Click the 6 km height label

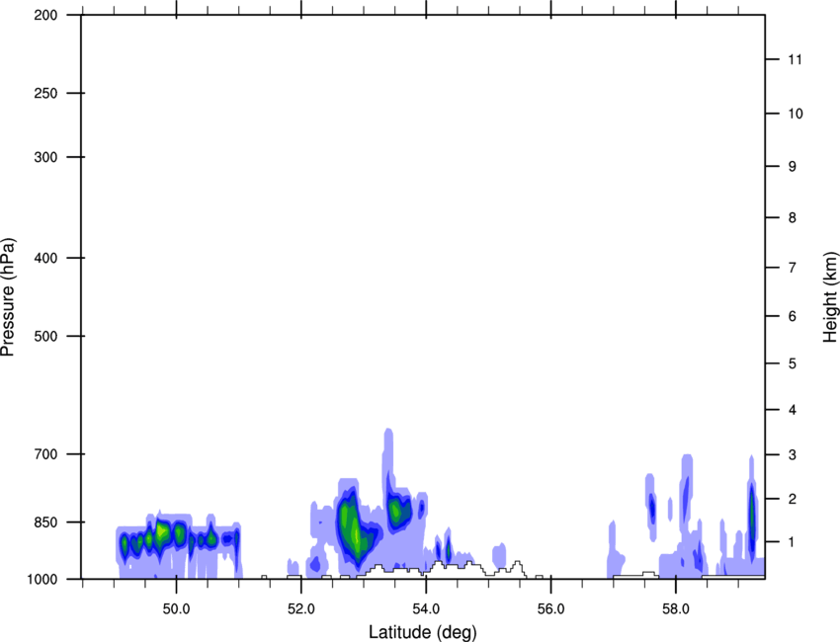pos(793,316)
